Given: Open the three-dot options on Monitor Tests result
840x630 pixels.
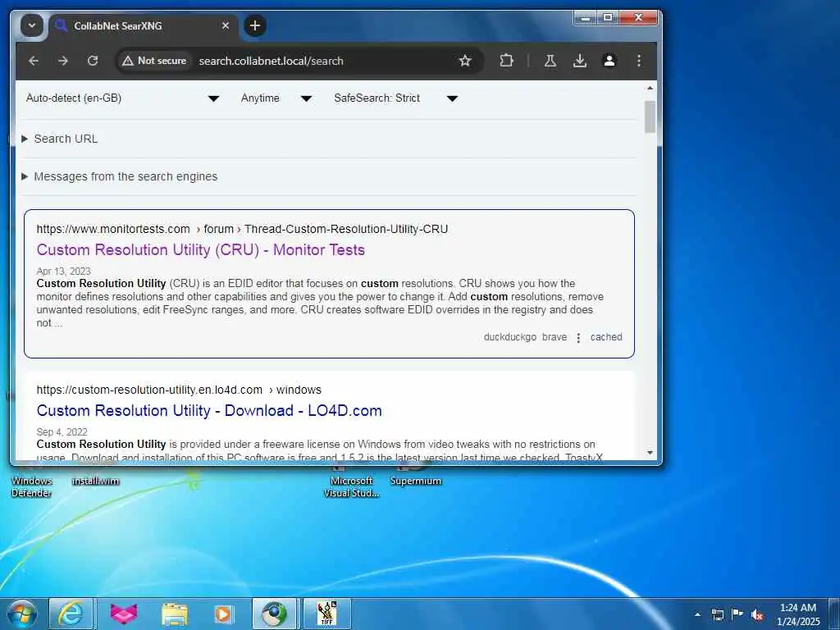Looking at the screenshot, I should [578, 337].
